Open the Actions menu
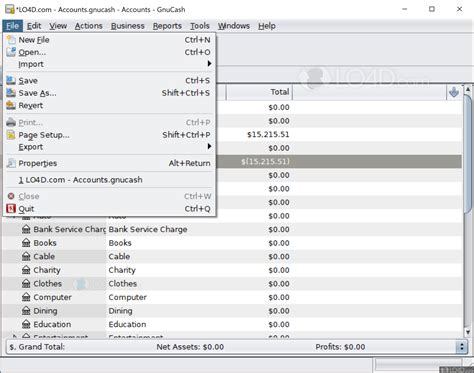 click(x=88, y=26)
